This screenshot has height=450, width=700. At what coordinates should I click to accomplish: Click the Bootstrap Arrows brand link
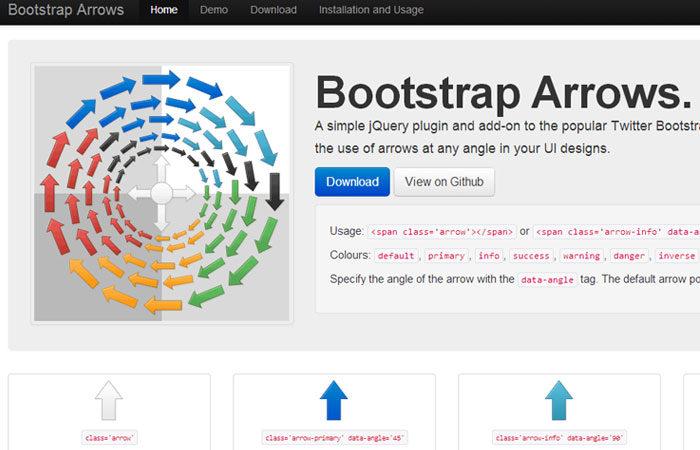(x=66, y=10)
